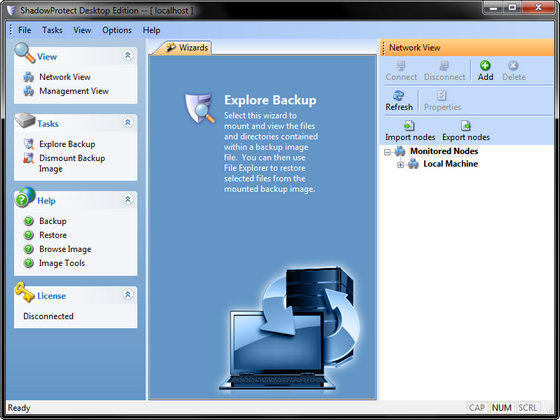The width and height of the screenshot is (560, 420).
Task: Maximize the ShadowProtect window
Action: 512,8
